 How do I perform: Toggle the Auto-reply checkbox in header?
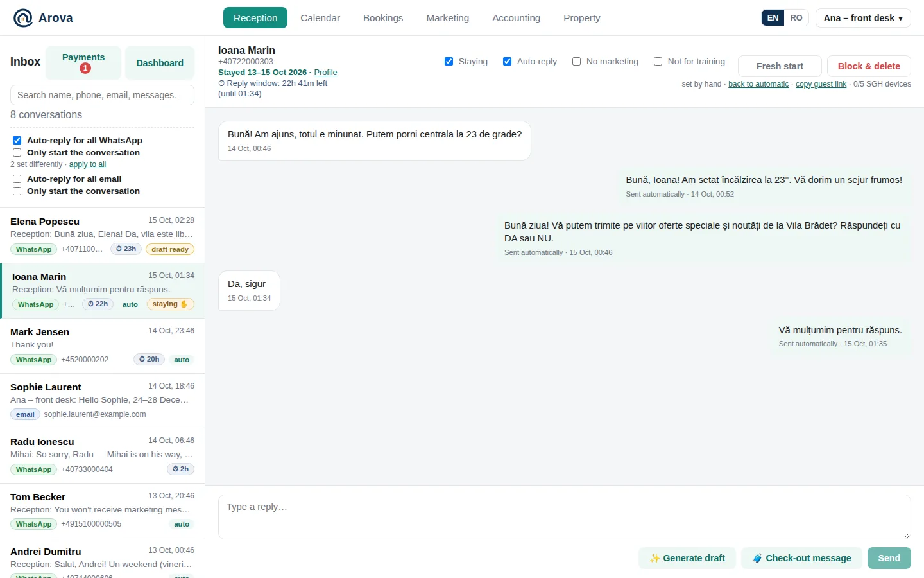pyautogui.click(x=507, y=62)
